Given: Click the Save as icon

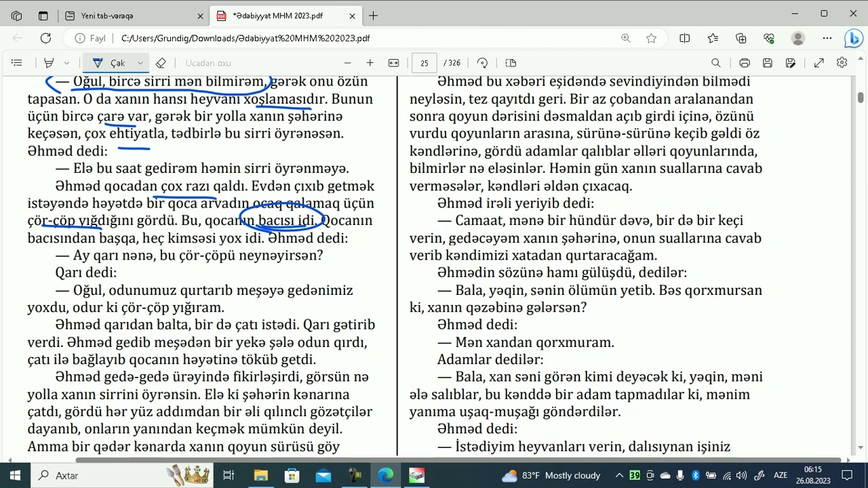Looking at the screenshot, I should tap(791, 63).
